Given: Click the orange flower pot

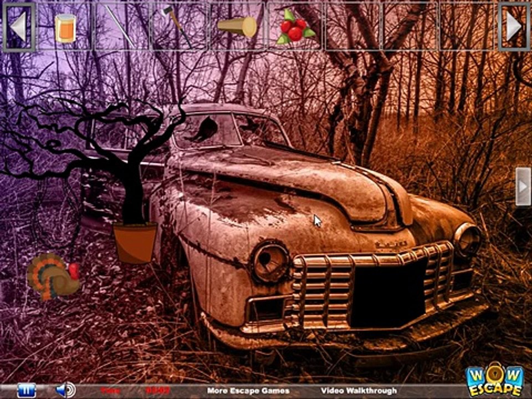Looking at the screenshot, I should (135, 243).
